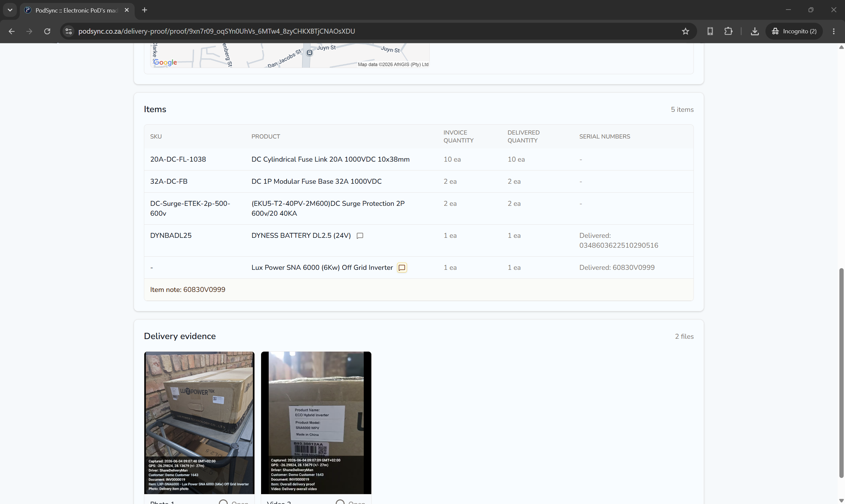The height and width of the screenshot is (504, 845).
Task: Click the Google logo on the map
Action: [x=165, y=62]
